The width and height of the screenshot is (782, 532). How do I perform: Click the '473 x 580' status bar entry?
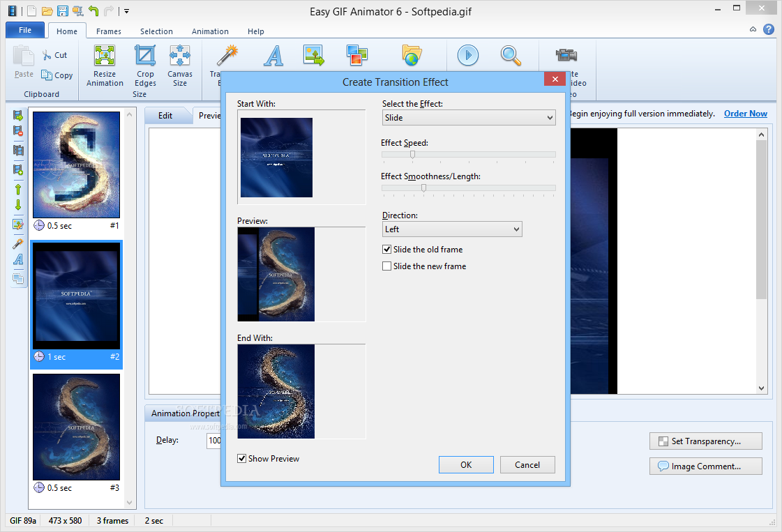66,521
